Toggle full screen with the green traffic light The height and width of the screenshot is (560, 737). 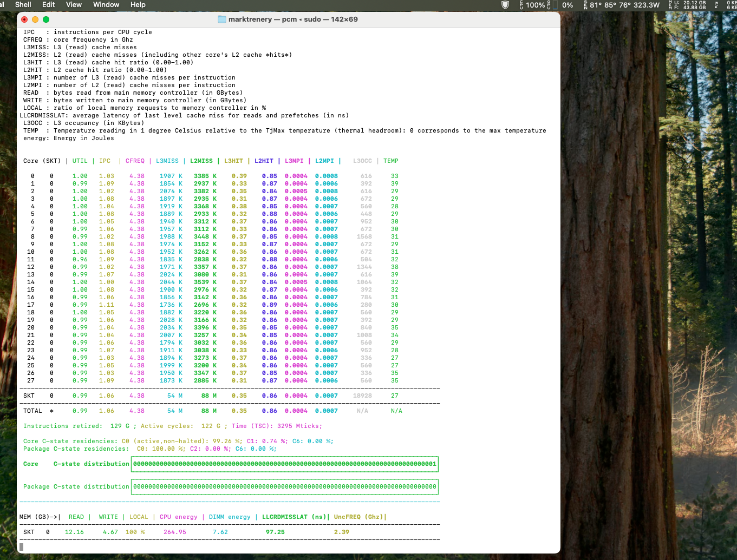coord(46,18)
